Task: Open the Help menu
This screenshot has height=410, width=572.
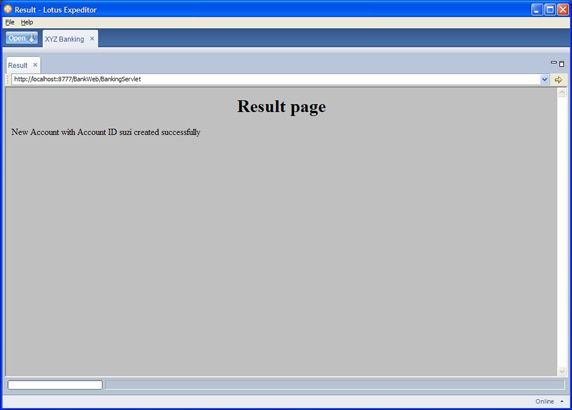Action: tap(27, 23)
